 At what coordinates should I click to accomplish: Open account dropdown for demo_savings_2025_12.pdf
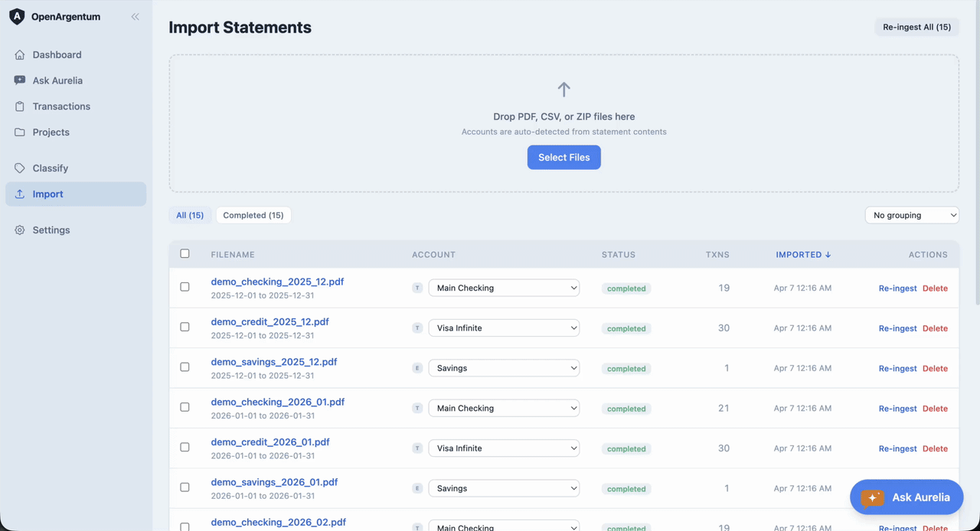pos(504,368)
